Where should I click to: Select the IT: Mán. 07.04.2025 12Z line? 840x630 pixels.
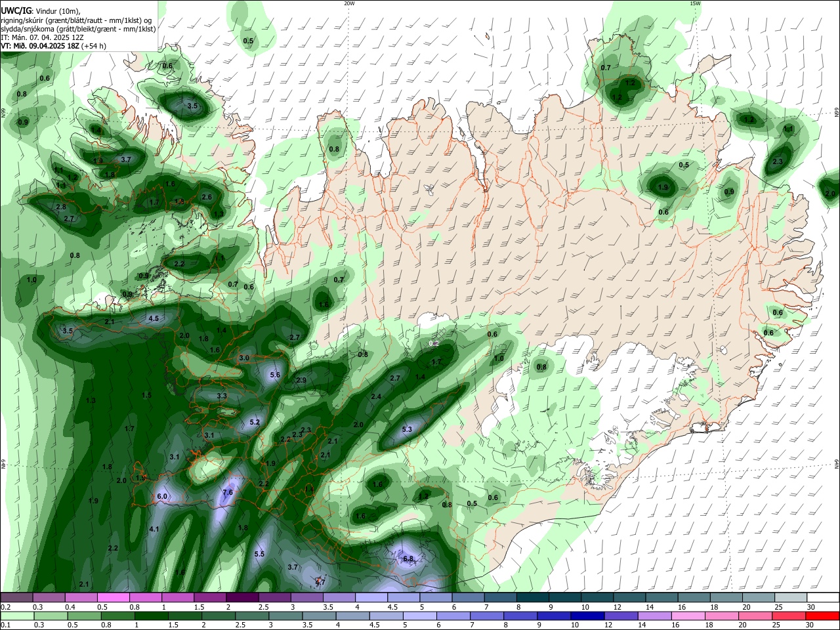(x=42, y=37)
